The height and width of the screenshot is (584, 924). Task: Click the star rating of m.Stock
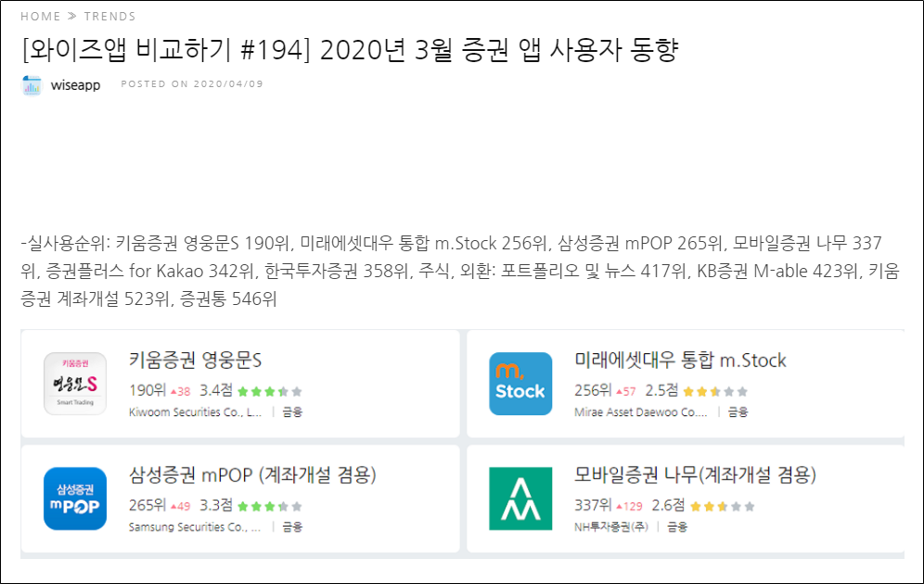coord(715,391)
